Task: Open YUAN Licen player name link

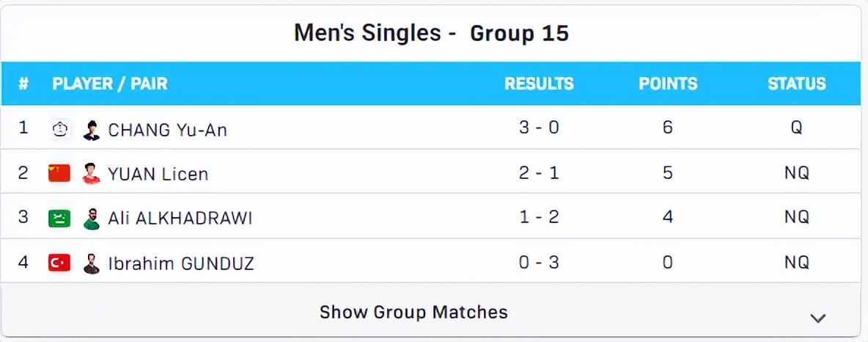Action: (x=158, y=174)
